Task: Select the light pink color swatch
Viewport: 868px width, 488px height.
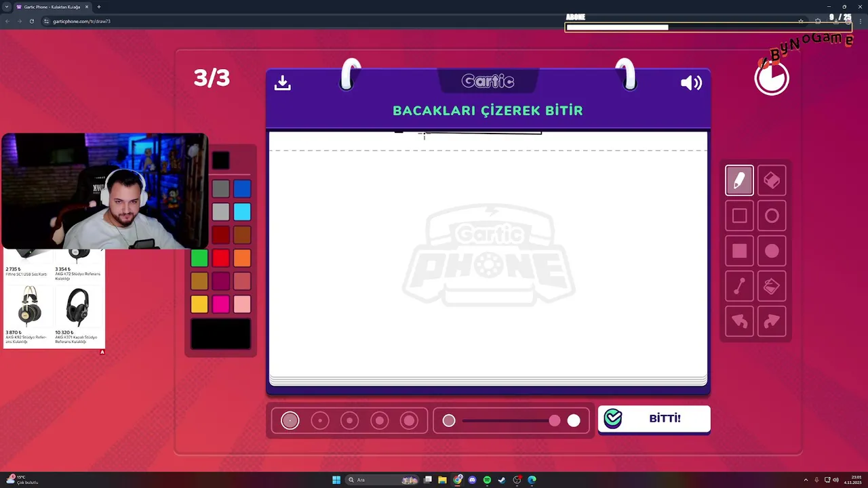Action: click(242, 304)
